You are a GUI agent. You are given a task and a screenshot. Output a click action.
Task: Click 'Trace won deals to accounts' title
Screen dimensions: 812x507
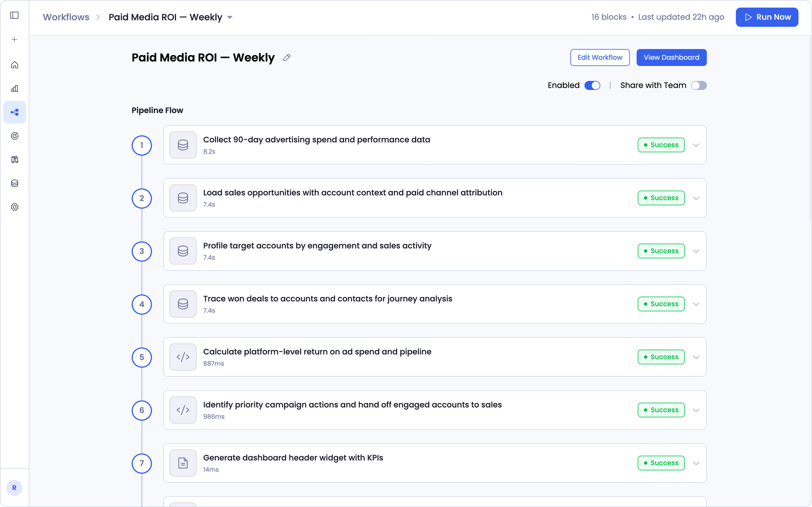[x=328, y=299]
